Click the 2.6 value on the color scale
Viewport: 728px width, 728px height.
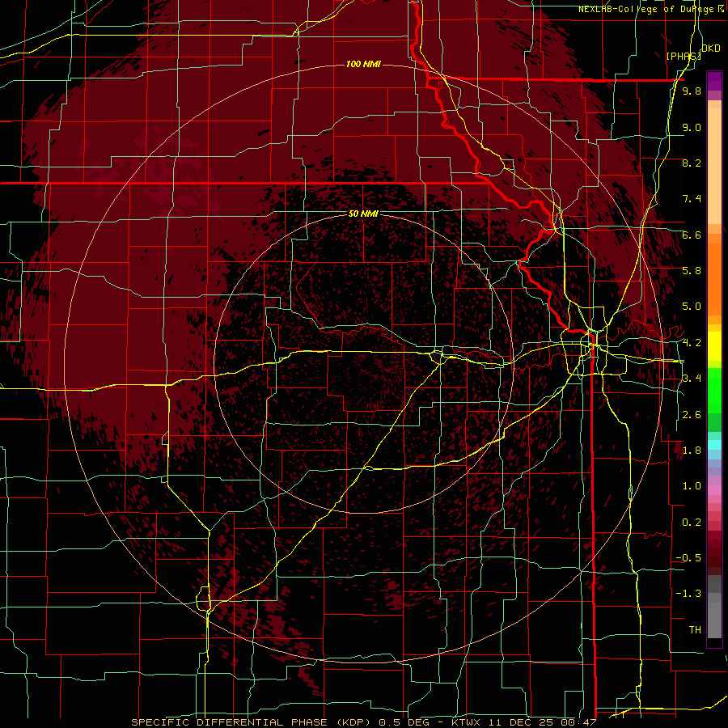pos(692,415)
